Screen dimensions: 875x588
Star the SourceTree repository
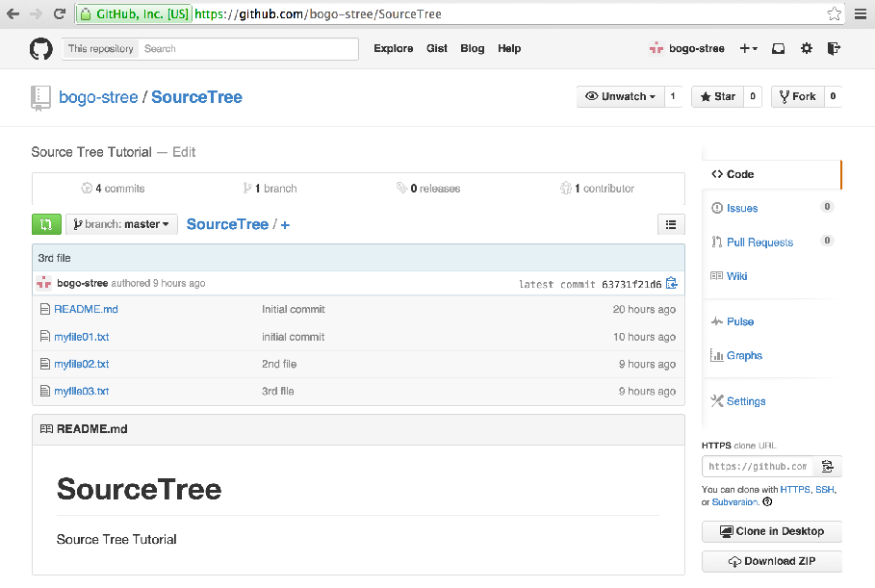point(718,96)
